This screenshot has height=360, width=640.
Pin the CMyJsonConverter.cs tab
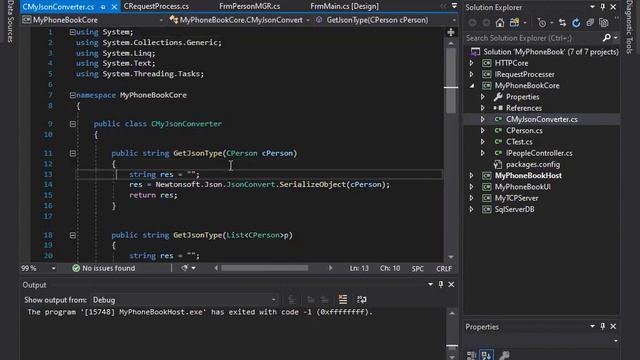(x=103, y=7)
